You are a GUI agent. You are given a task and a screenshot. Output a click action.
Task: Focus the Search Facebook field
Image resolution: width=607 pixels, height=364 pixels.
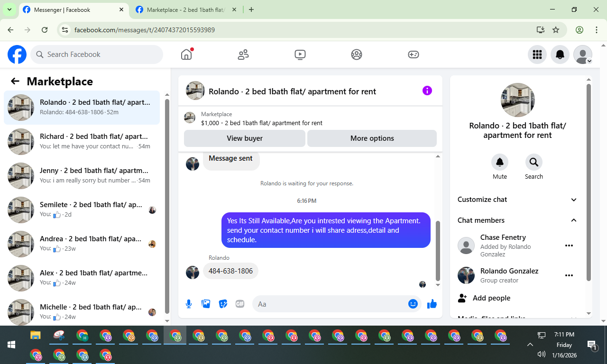tap(97, 55)
